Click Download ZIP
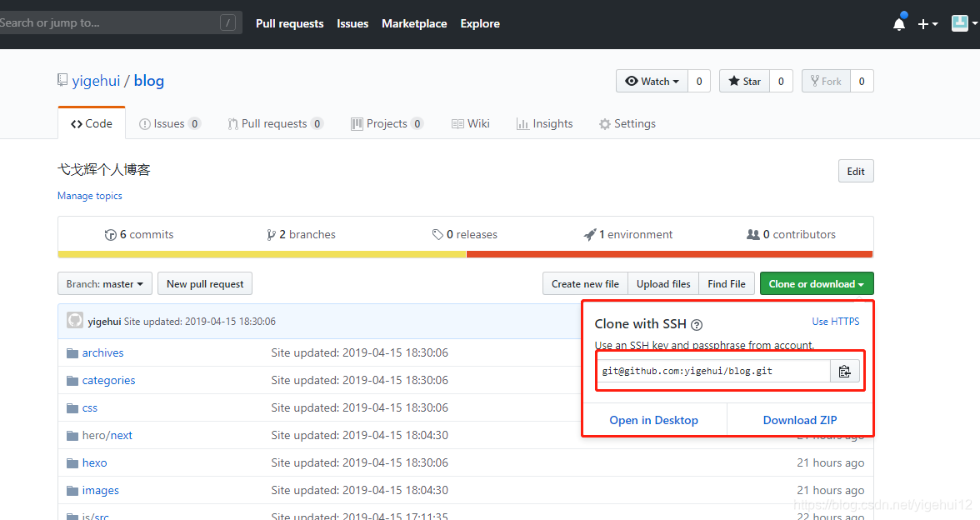The height and width of the screenshot is (520, 980). pos(799,420)
